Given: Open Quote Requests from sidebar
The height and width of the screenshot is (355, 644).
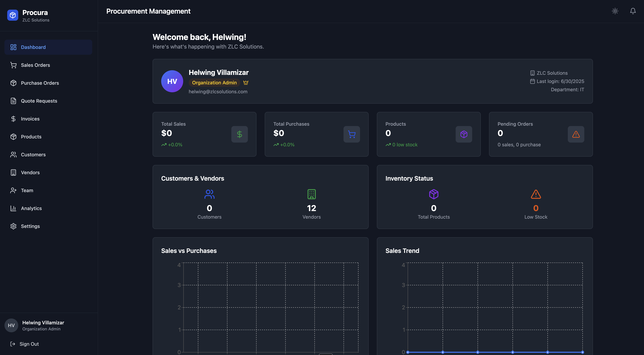Looking at the screenshot, I should [39, 101].
